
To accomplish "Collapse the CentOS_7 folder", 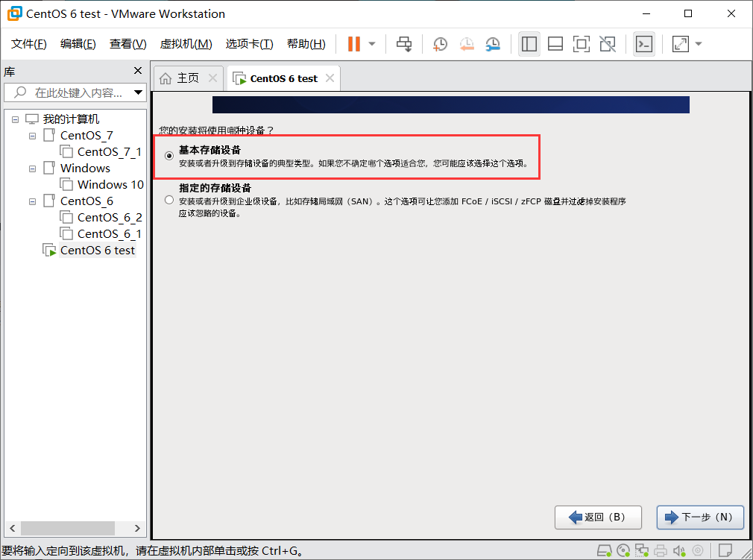I will 32,136.
